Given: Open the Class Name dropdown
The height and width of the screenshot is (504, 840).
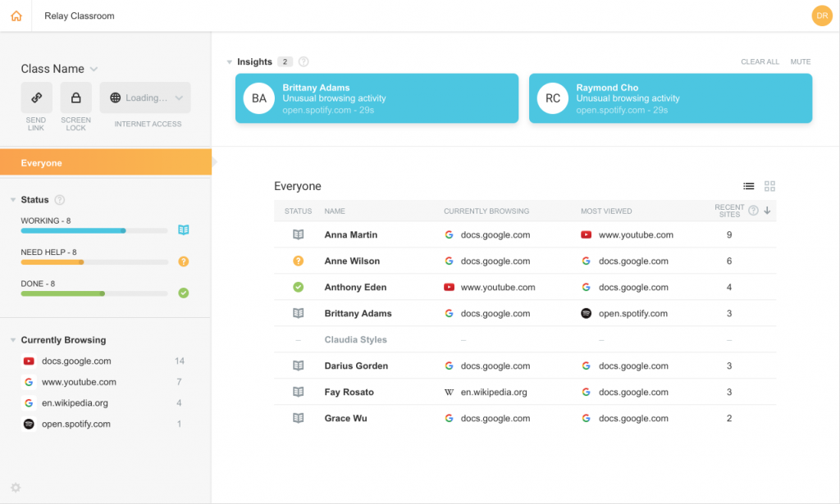Looking at the screenshot, I should coord(59,69).
